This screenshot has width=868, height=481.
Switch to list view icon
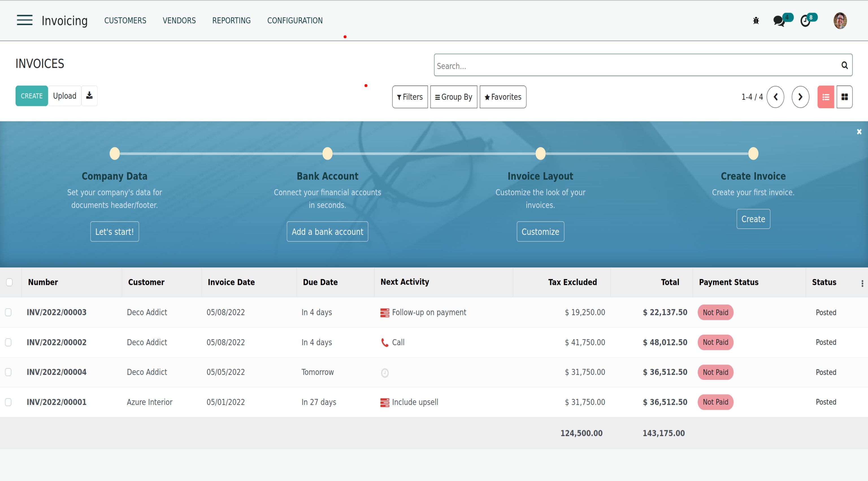click(826, 97)
